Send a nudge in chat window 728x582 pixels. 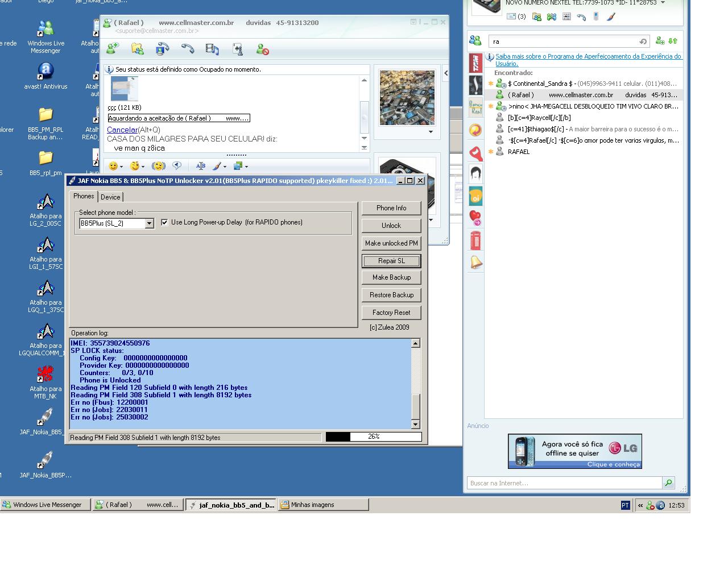pos(159,166)
